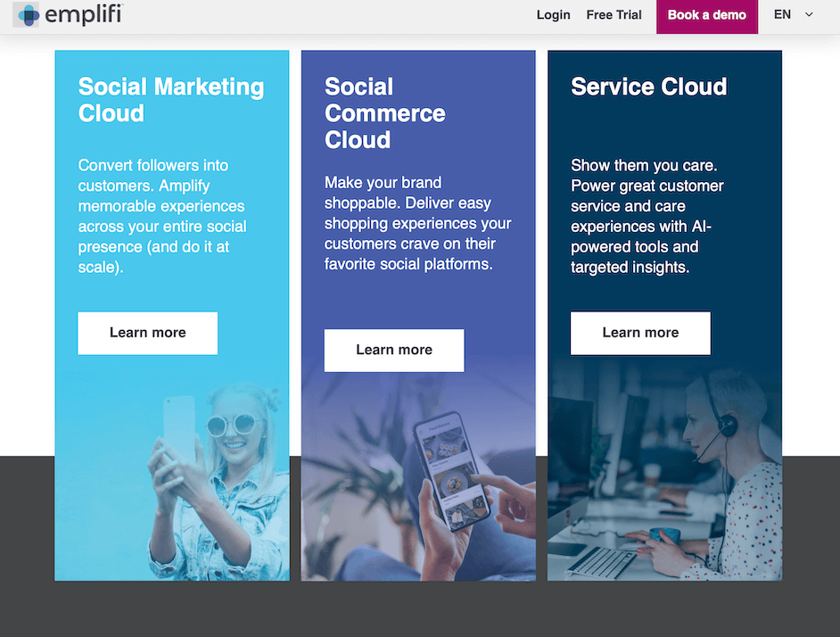Click Learn more under Service Cloud

click(x=640, y=333)
